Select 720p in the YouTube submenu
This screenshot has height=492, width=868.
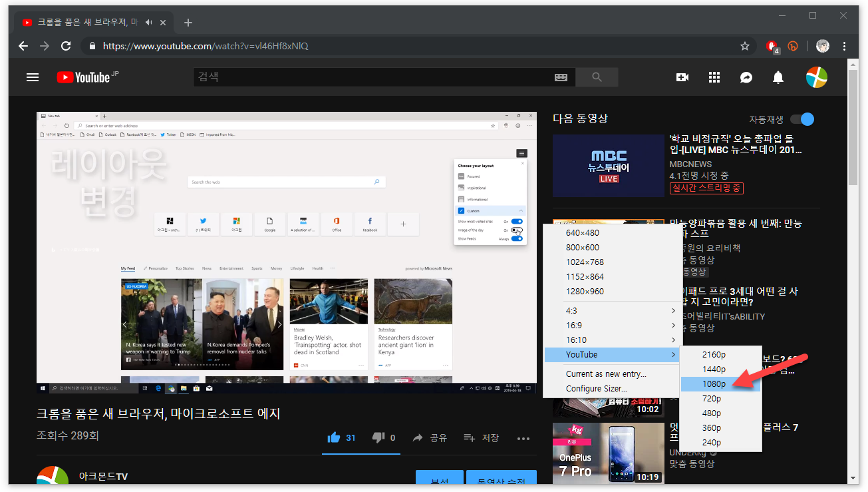click(x=720, y=399)
